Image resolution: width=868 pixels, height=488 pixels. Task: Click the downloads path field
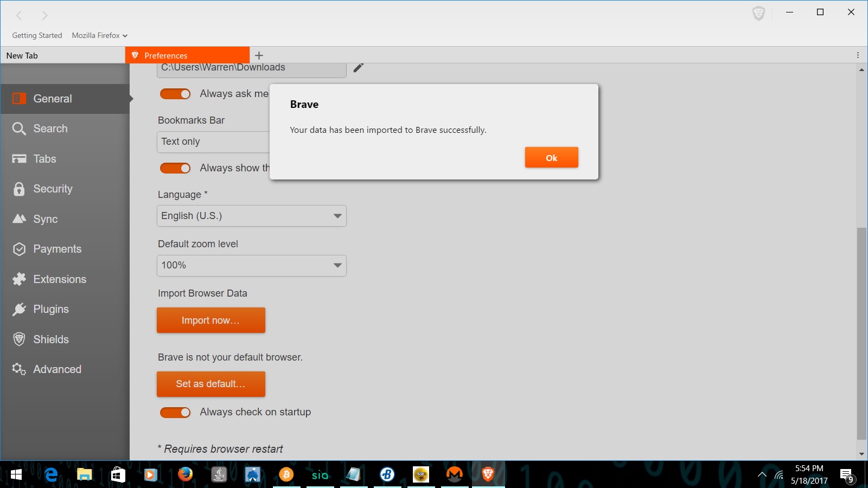point(252,69)
